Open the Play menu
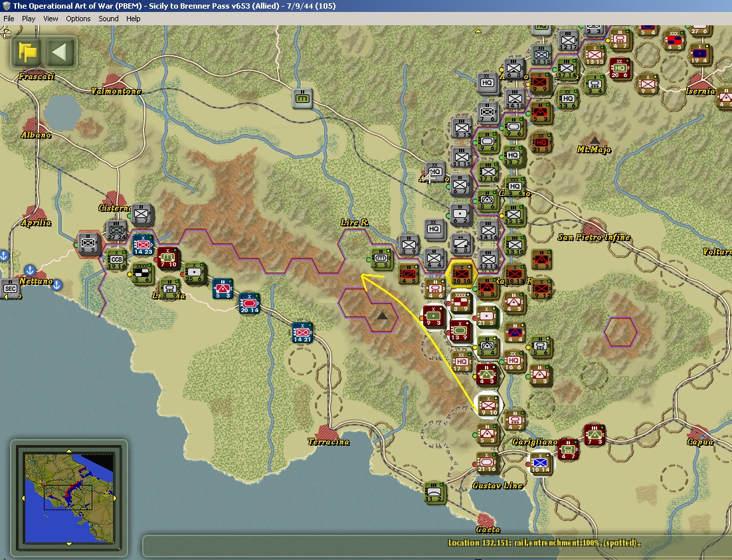732x560 pixels. (x=29, y=19)
